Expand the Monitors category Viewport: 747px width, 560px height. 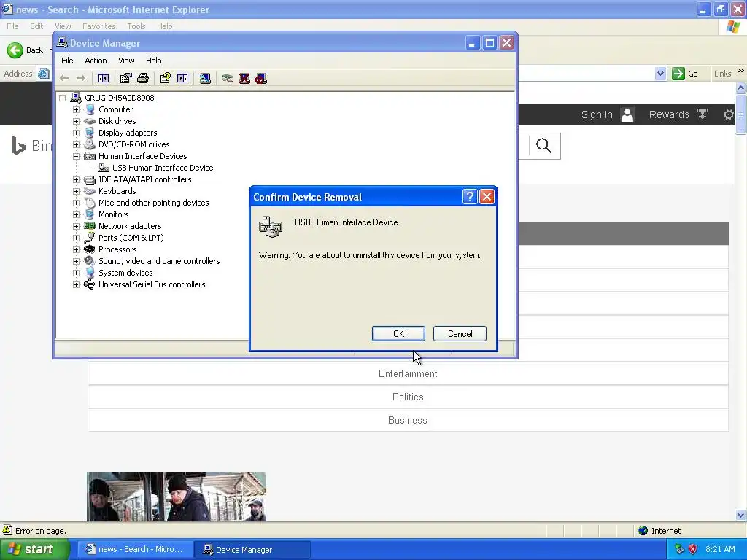click(76, 214)
